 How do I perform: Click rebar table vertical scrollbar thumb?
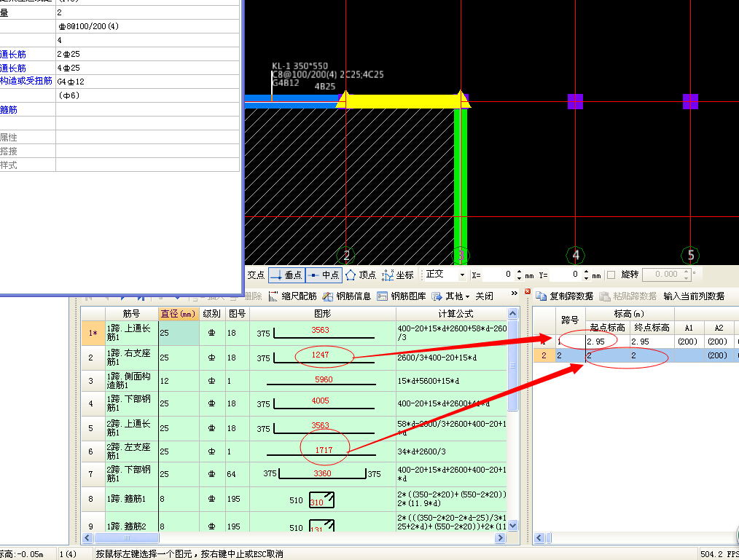point(513,366)
